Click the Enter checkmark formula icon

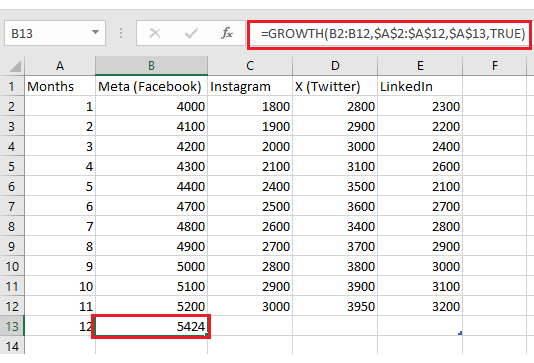191,33
